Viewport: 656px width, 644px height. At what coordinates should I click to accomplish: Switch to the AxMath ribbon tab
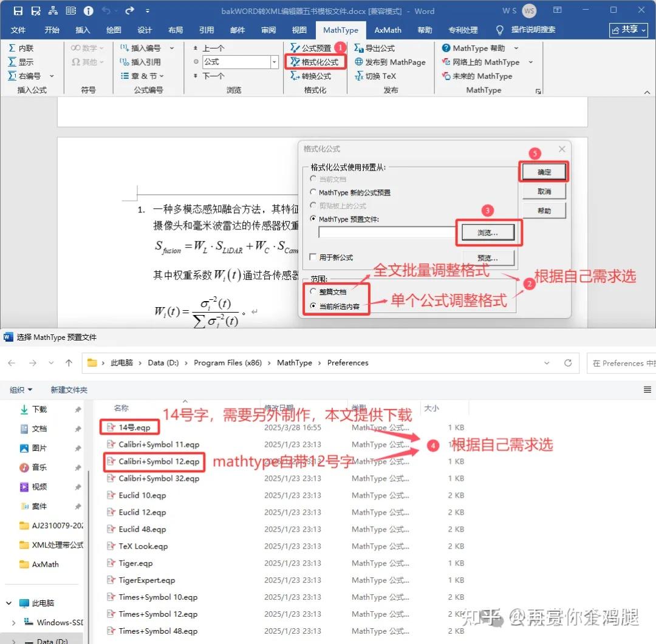[x=388, y=29]
